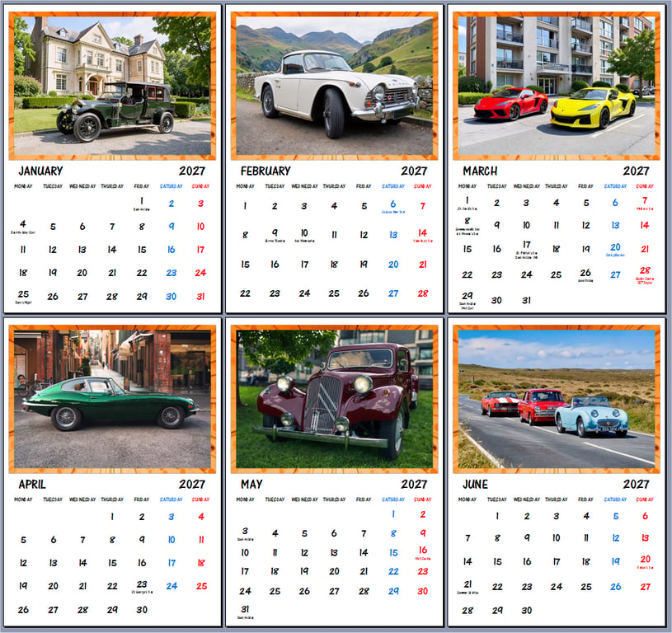Pick Sunday 16 in May
The width and height of the screenshot is (672, 633).
[x=422, y=550]
